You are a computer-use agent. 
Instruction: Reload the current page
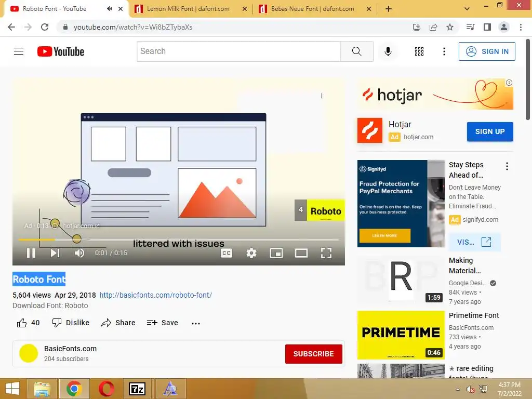click(45, 27)
